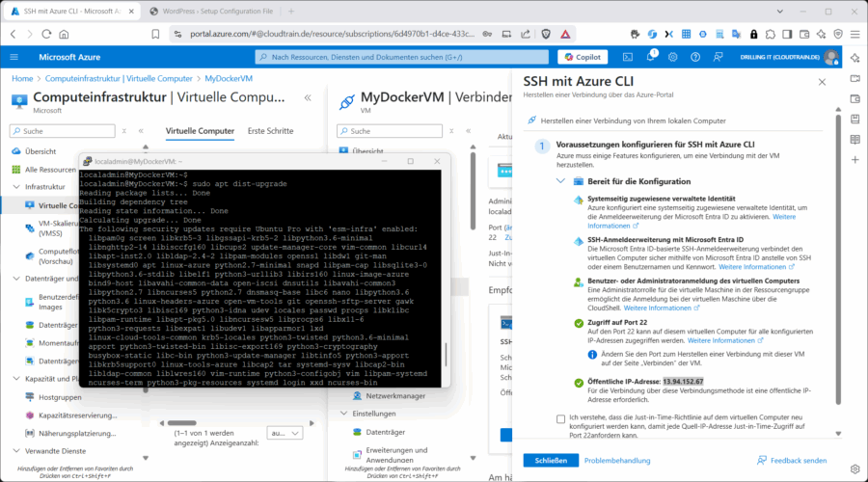This screenshot has height=482, width=868.
Task: Open Übersicht in Computeinfrastruktur menu
Action: tap(41, 151)
